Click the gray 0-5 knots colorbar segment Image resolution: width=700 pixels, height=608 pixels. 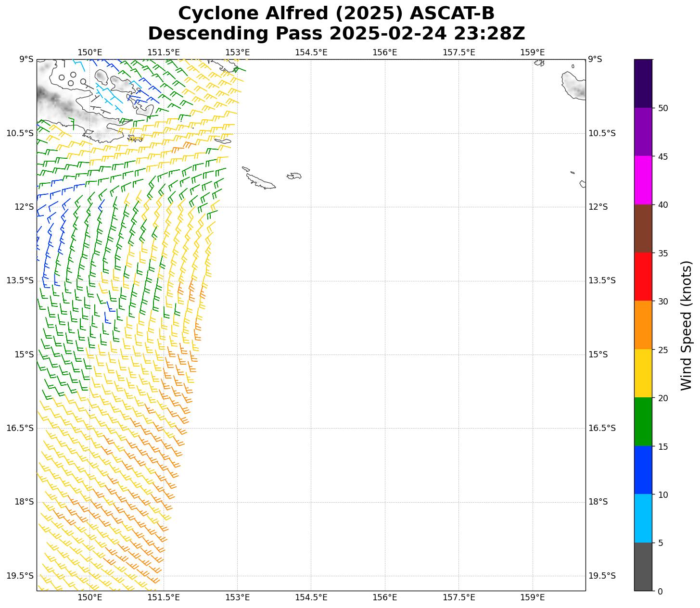point(643,566)
